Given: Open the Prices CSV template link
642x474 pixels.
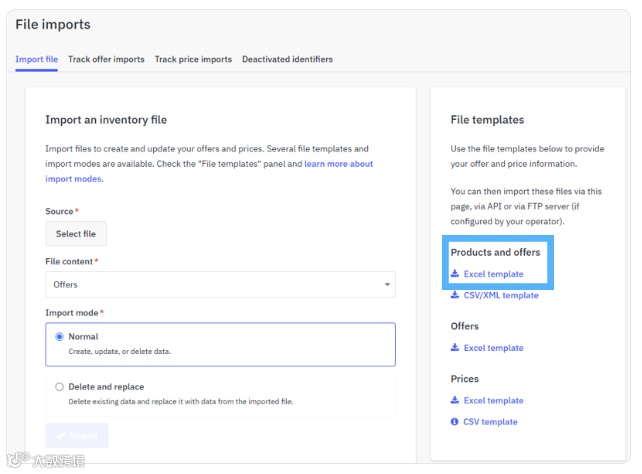Looking at the screenshot, I should tap(490, 422).
